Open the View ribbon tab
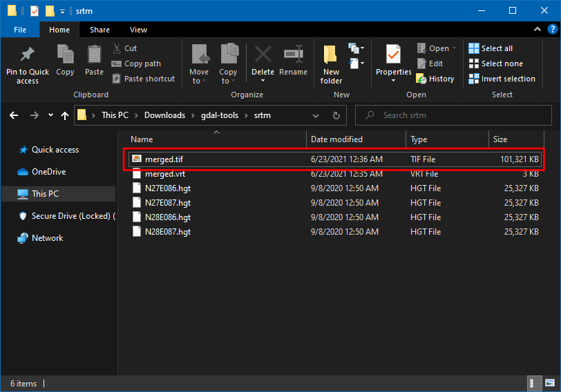 (x=138, y=30)
